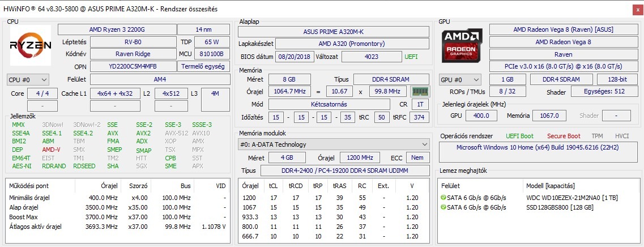Image resolution: width=644 pixels, height=247 pixels.
Task: Click the red AMD-V feature label
Action: click(52, 150)
